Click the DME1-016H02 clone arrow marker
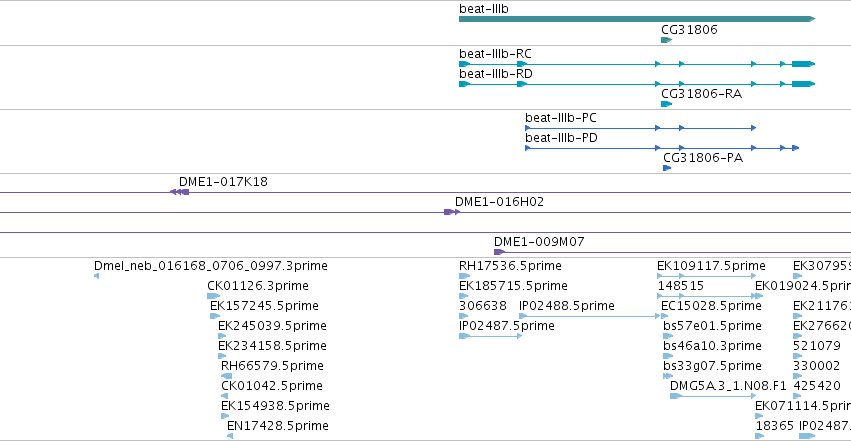 (452, 212)
